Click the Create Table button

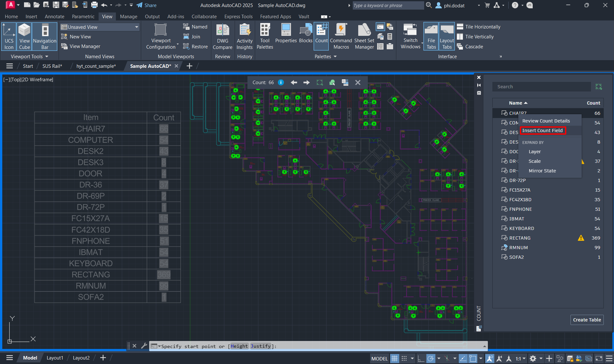(587, 320)
